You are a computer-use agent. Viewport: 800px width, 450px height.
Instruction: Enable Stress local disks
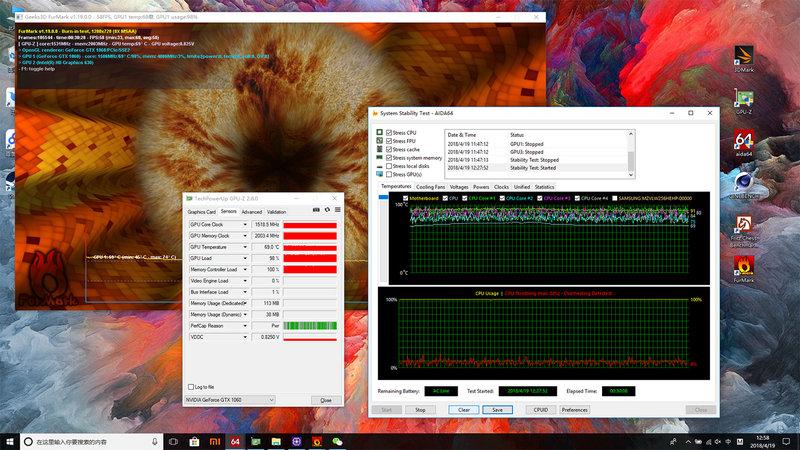click(x=389, y=166)
